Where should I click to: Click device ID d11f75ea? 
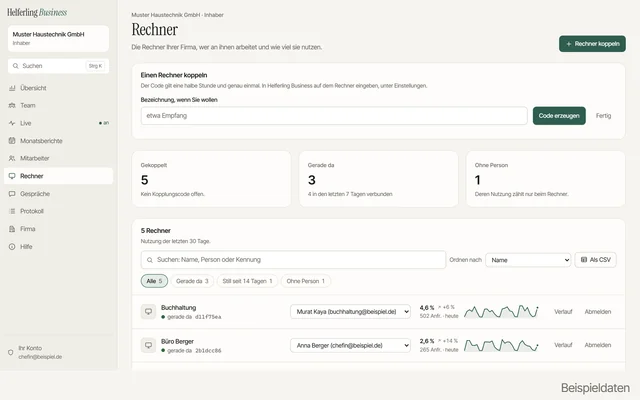[x=208, y=317]
